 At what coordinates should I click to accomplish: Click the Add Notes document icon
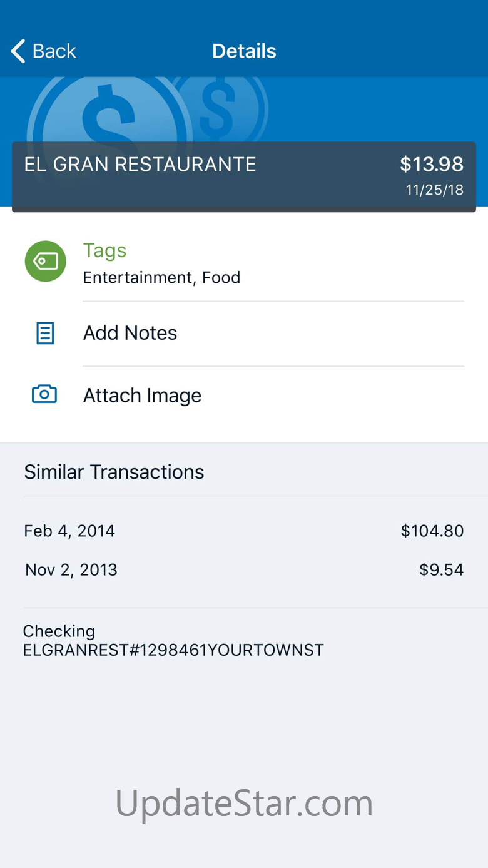(45, 333)
